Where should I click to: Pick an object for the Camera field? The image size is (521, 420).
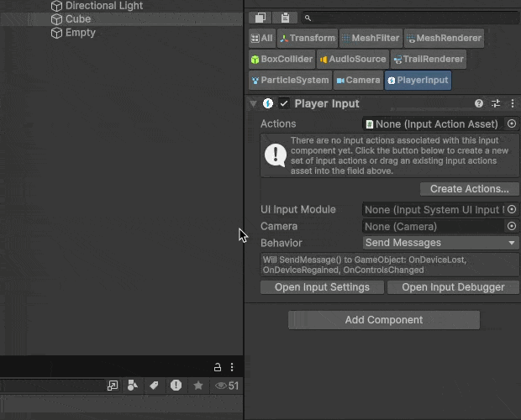tap(511, 226)
